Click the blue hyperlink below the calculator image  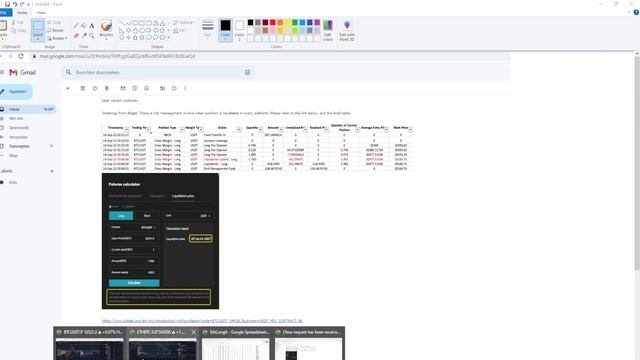(x=202, y=321)
